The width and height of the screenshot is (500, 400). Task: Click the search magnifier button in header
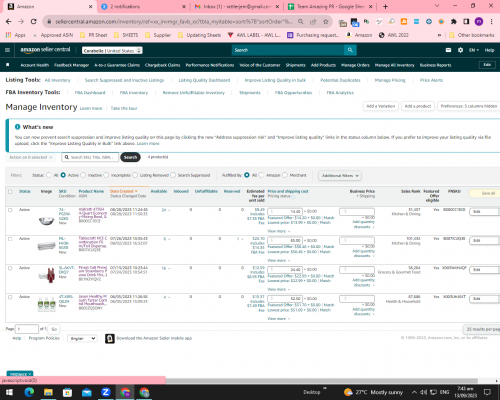point(350,50)
